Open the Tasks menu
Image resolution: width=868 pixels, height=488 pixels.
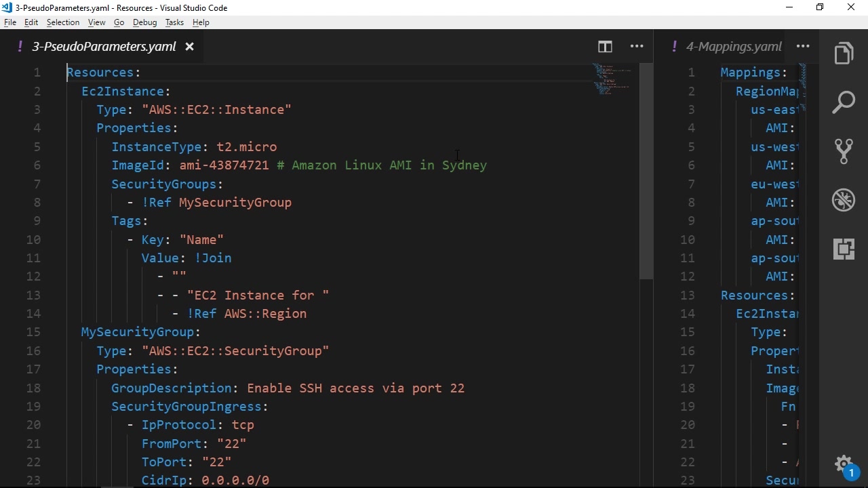point(174,22)
